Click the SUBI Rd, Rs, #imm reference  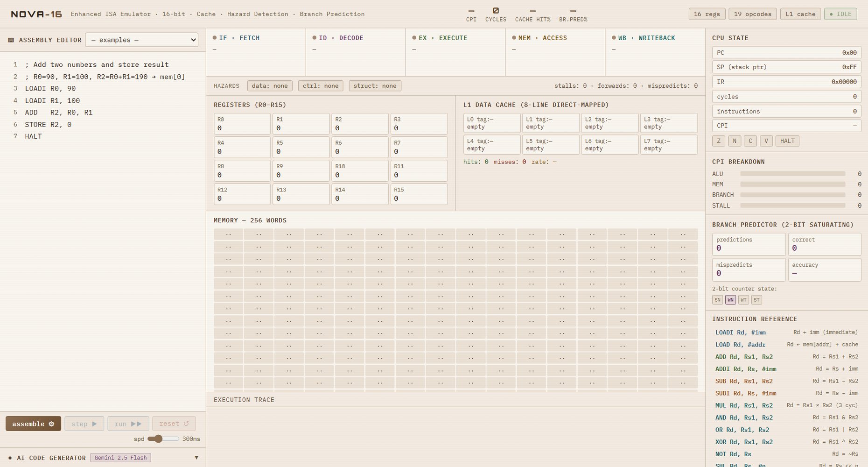click(x=787, y=393)
